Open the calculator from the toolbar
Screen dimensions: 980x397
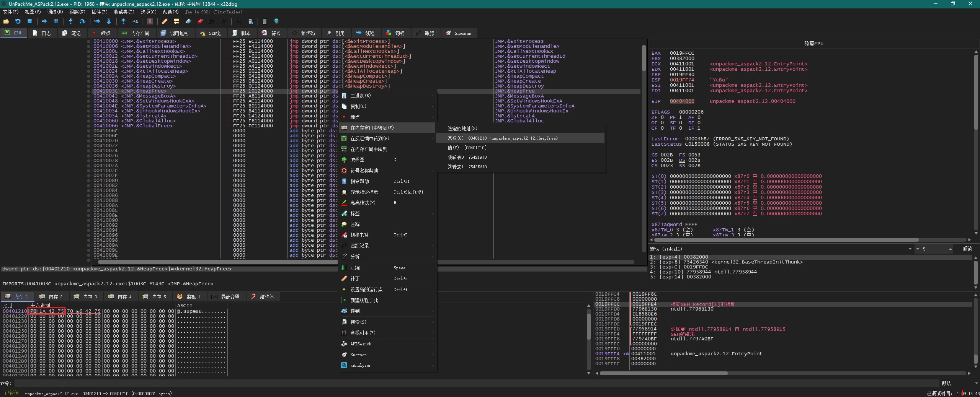point(264,21)
